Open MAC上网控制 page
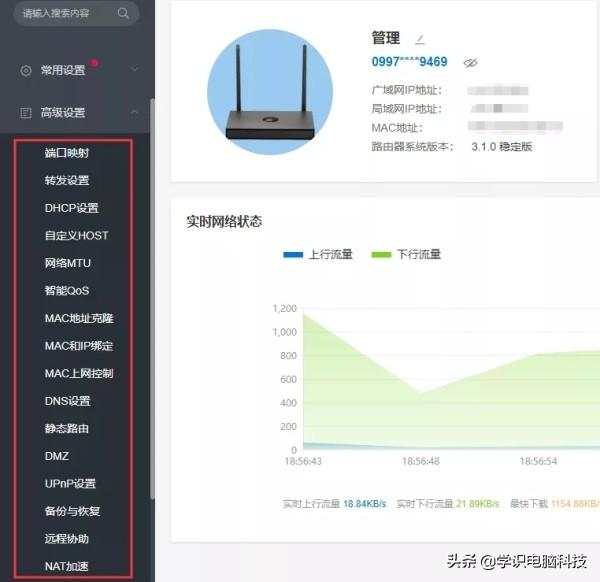600x582 pixels. (x=79, y=373)
